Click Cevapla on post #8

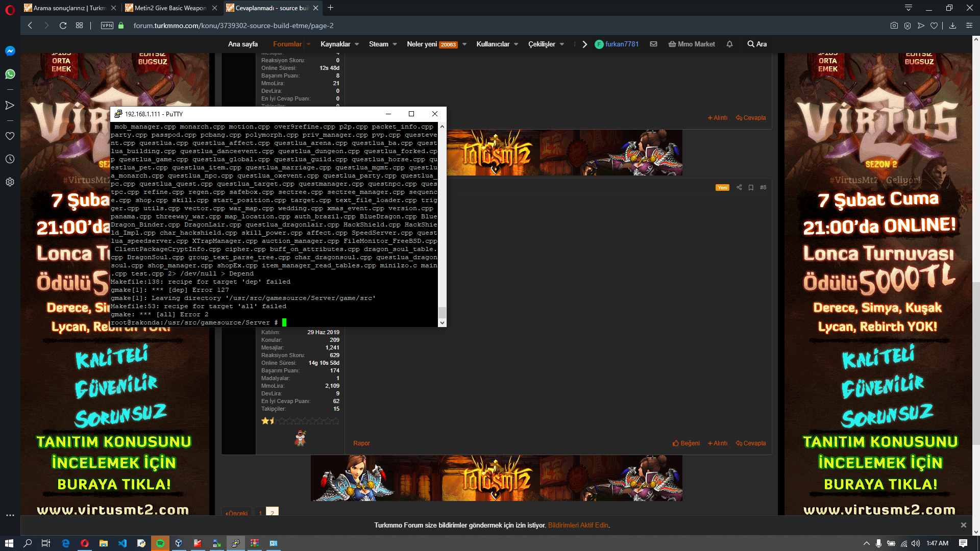tap(751, 443)
